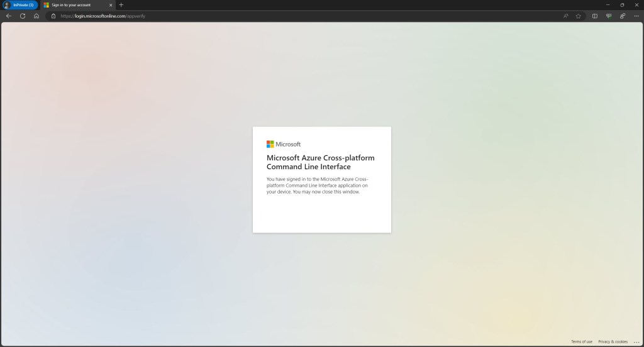This screenshot has height=347, width=644.
Task: Open a new tab
Action: point(121,5)
